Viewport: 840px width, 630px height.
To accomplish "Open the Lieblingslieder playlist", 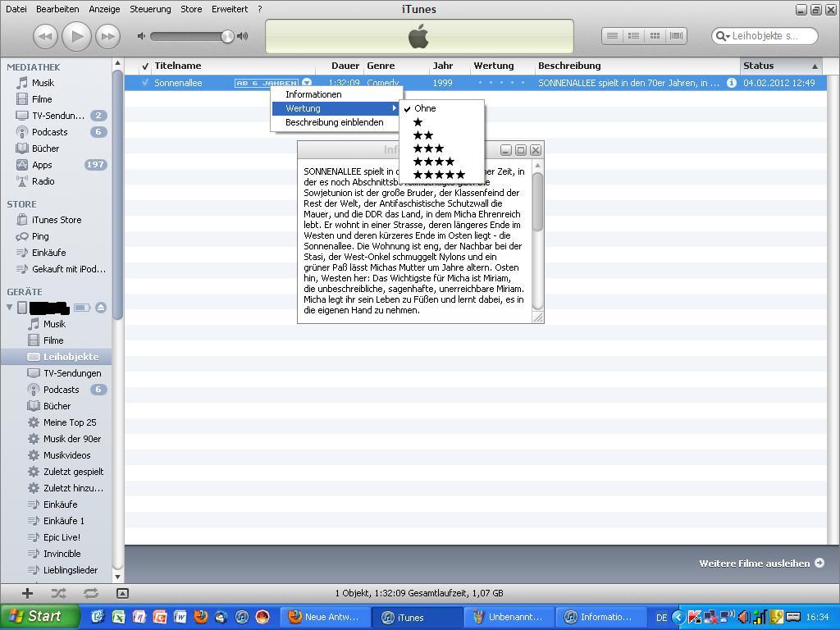I will tap(71, 570).
